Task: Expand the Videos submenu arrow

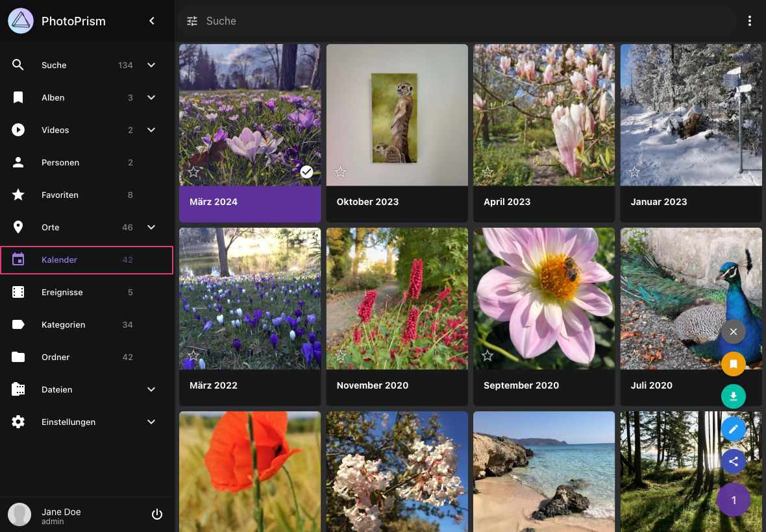Action: (151, 130)
